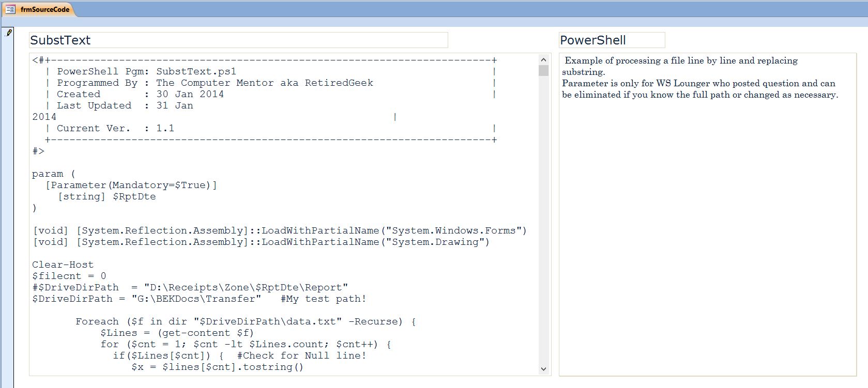Click the '$filecnt = 0' code line
The image size is (868, 388).
pyautogui.click(x=69, y=276)
